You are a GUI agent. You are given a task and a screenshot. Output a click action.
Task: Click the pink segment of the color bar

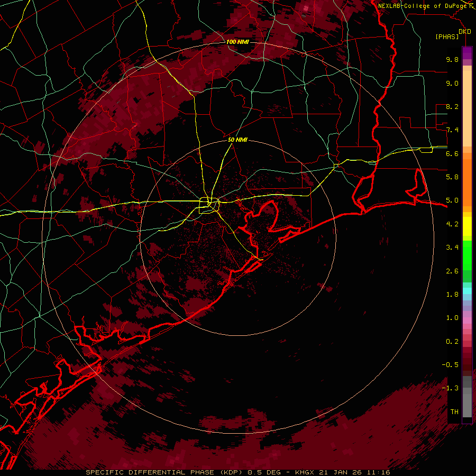467,321
